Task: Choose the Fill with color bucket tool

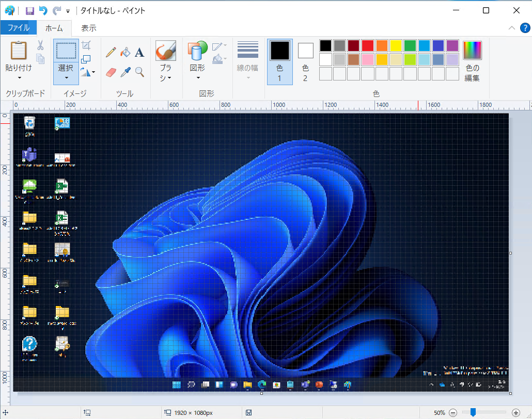Action: click(125, 52)
